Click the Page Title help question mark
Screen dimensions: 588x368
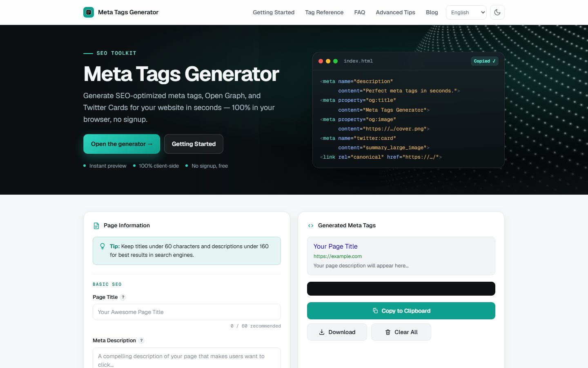[123, 297]
